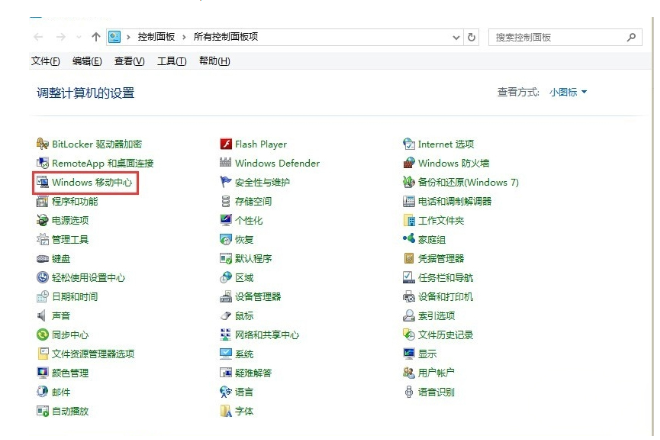Screen dimensions: 660x440
Task: Open 家庭组 homegroup link
Action: (432, 240)
